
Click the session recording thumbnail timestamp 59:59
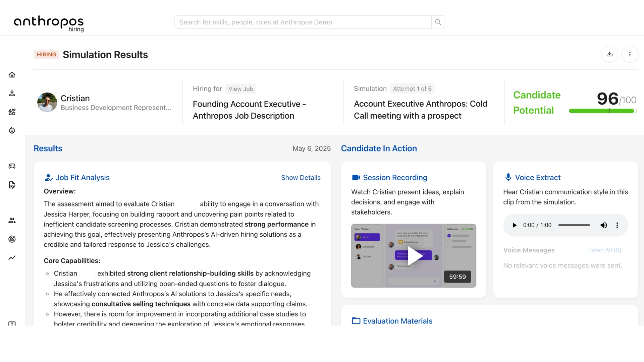[458, 277]
